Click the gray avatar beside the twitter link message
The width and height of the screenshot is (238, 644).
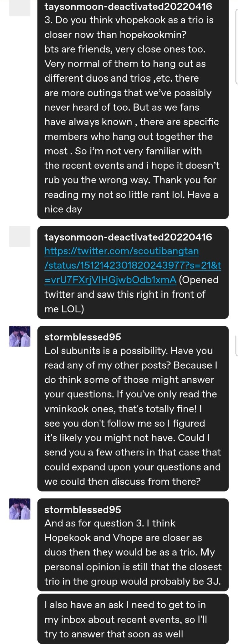click(x=19, y=236)
